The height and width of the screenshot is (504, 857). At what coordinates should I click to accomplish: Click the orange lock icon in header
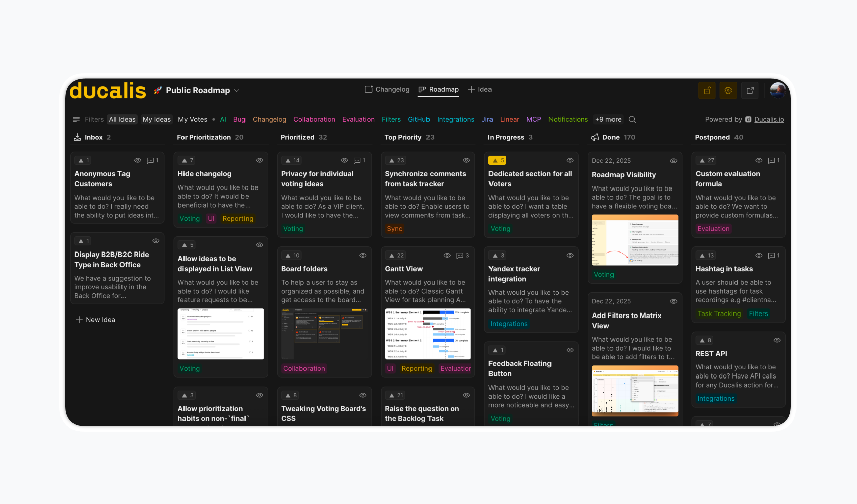tap(707, 90)
